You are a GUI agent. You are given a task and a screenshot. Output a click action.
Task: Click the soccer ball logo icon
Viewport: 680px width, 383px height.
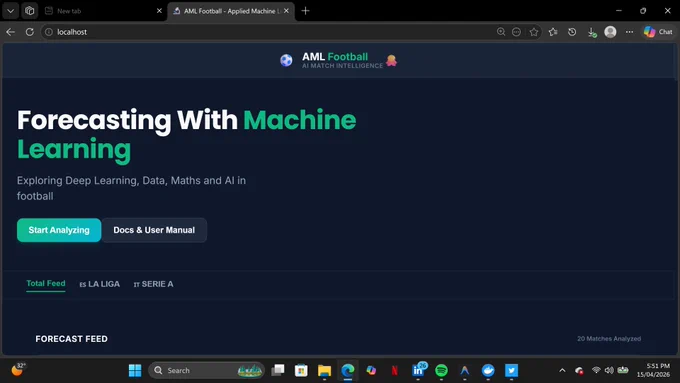click(x=286, y=60)
